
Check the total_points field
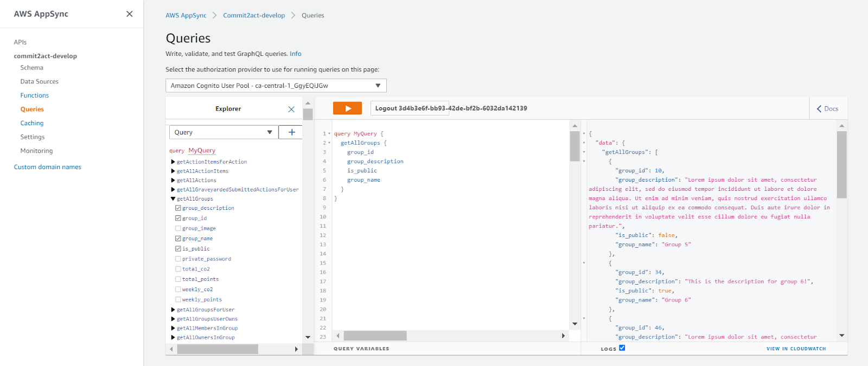[x=178, y=279]
